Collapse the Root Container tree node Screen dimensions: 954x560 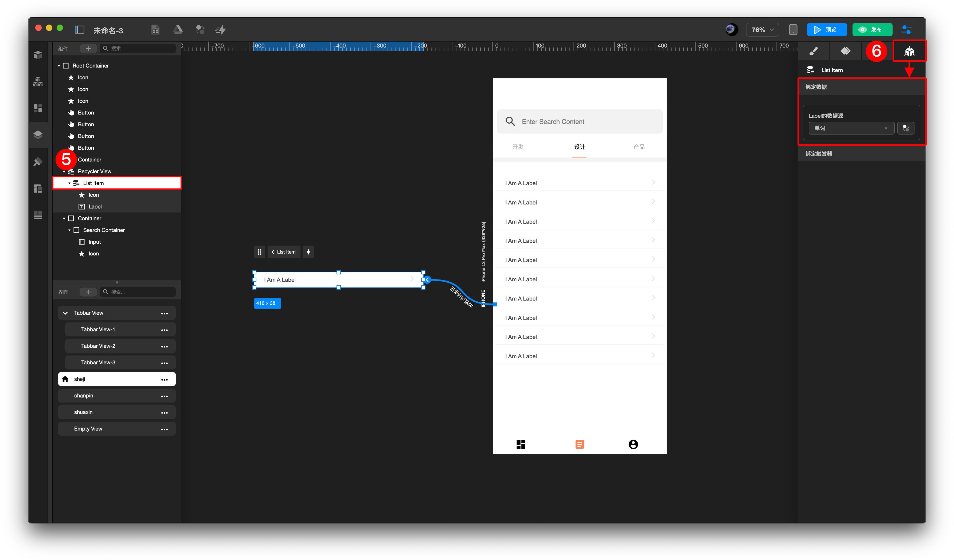(x=59, y=66)
